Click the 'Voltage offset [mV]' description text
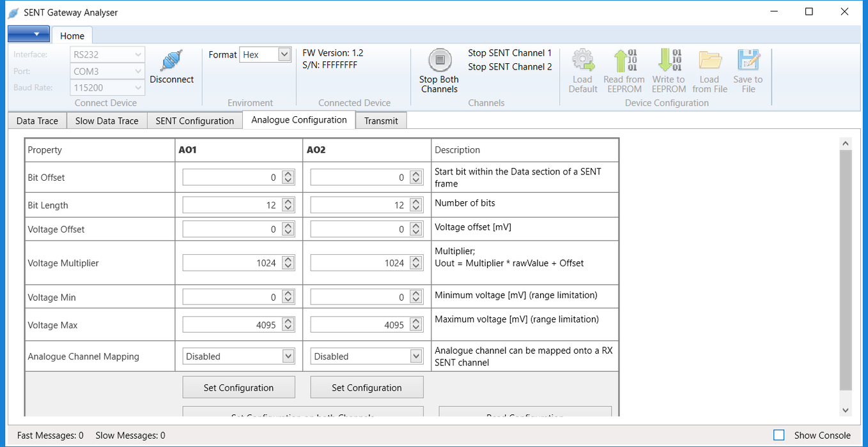 point(473,227)
